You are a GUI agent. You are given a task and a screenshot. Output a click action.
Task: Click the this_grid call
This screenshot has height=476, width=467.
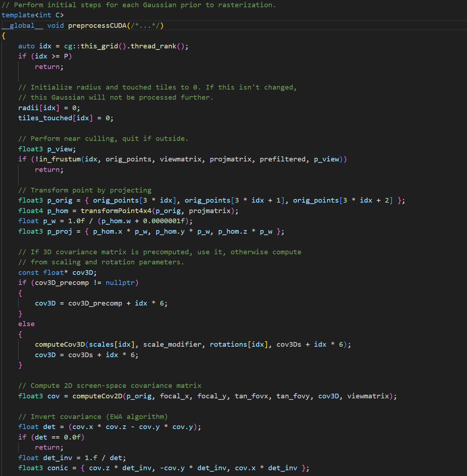[x=99, y=46]
